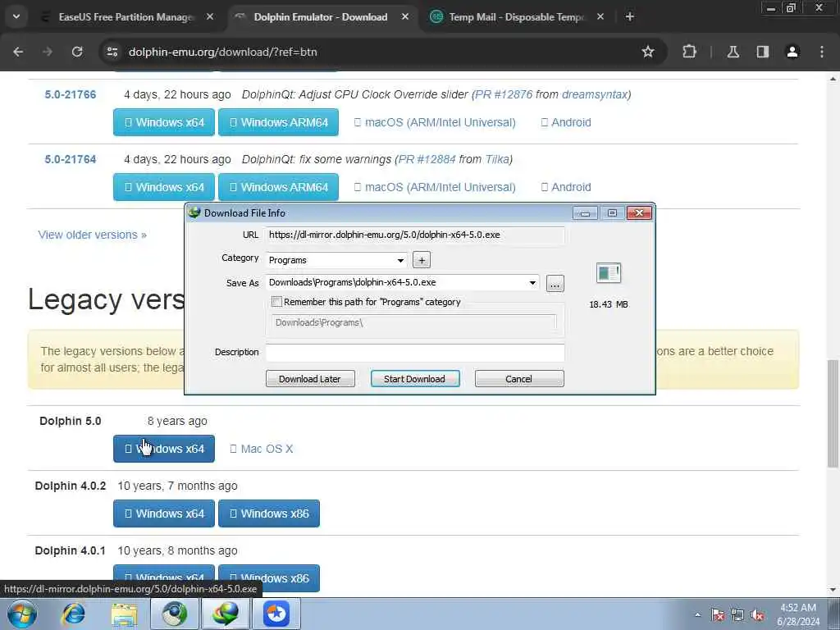The image size is (840, 630).
Task: Download Dolphin 5.0 Windows x64
Action: click(164, 449)
